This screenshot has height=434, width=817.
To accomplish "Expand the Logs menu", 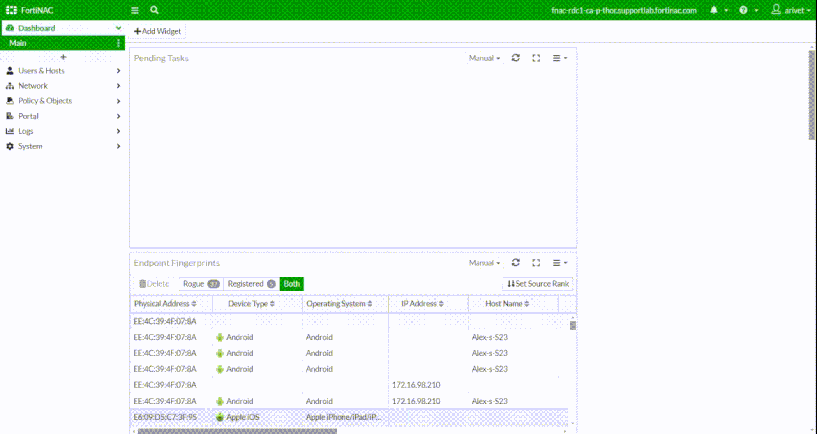I will click(63, 131).
